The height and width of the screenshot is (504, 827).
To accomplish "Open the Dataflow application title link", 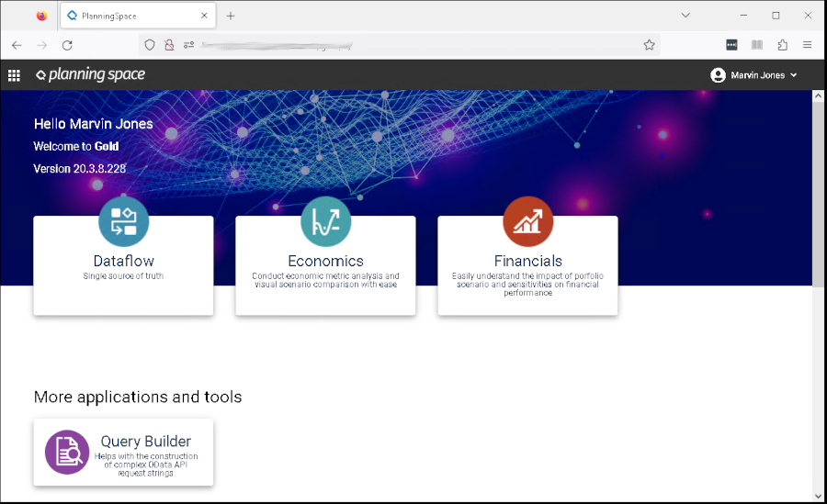I will [x=123, y=261].
